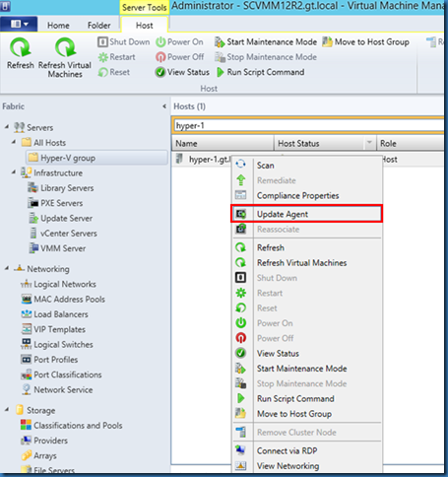The width and height of the screenshot is (448, 477).
Task: Click Power Off in the ribbon
Action: 179,57
